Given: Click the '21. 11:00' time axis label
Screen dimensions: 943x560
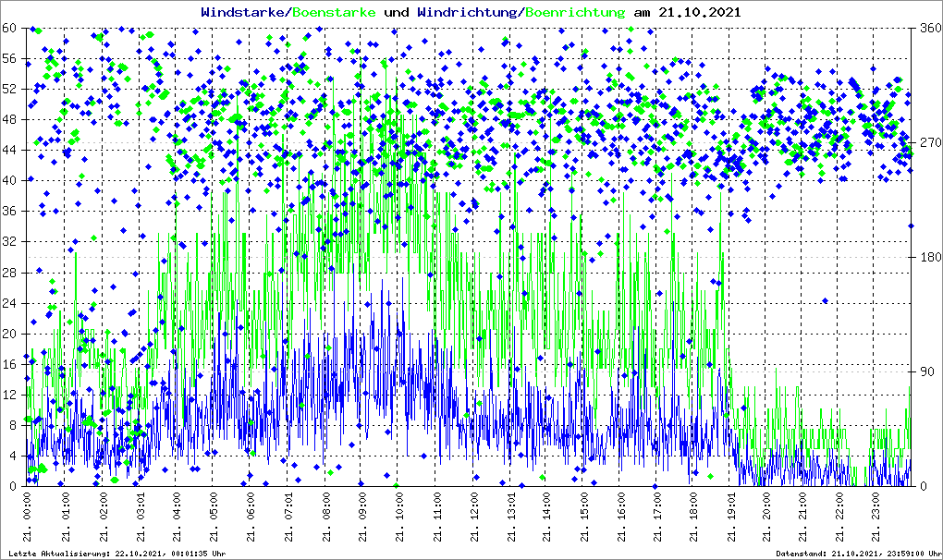Looking at the screenshot, I should [x=436, y=517].
